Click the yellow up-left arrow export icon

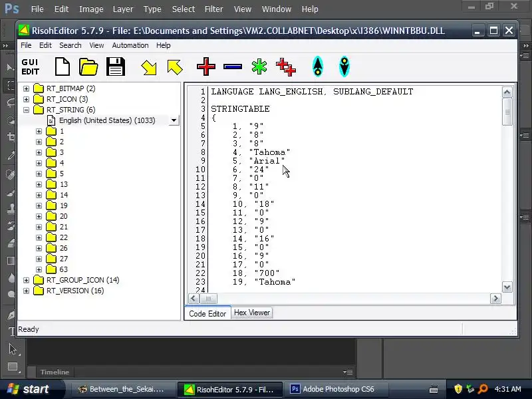coord(175,67)
